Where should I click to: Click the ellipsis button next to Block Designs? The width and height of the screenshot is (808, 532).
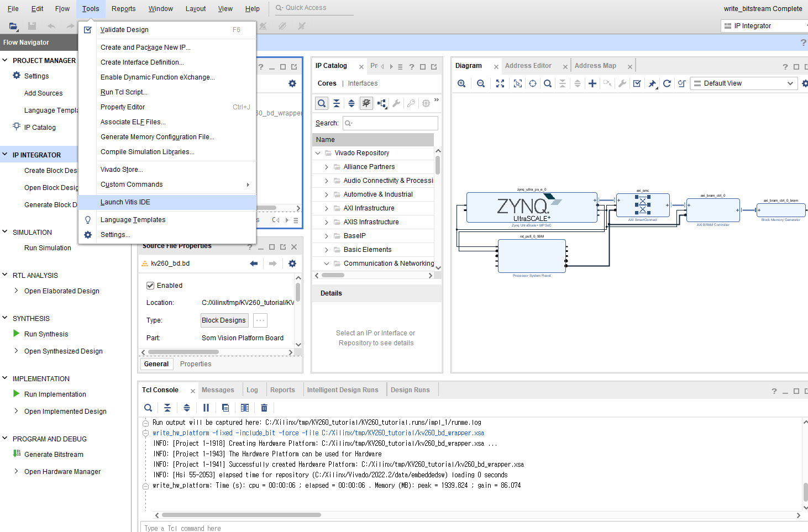click(x=260, y=320)
